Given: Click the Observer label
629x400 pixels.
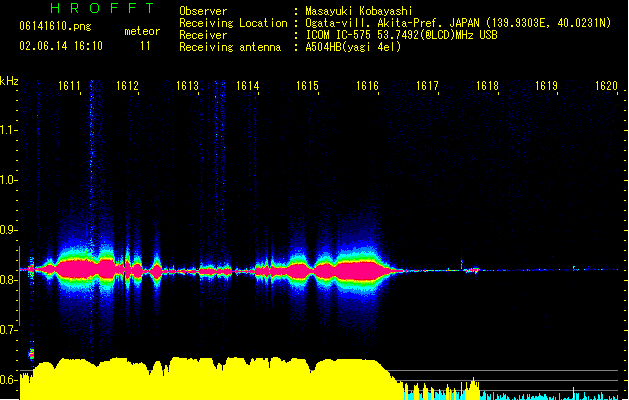Looking at the screenshot, I should pos(203,11).
